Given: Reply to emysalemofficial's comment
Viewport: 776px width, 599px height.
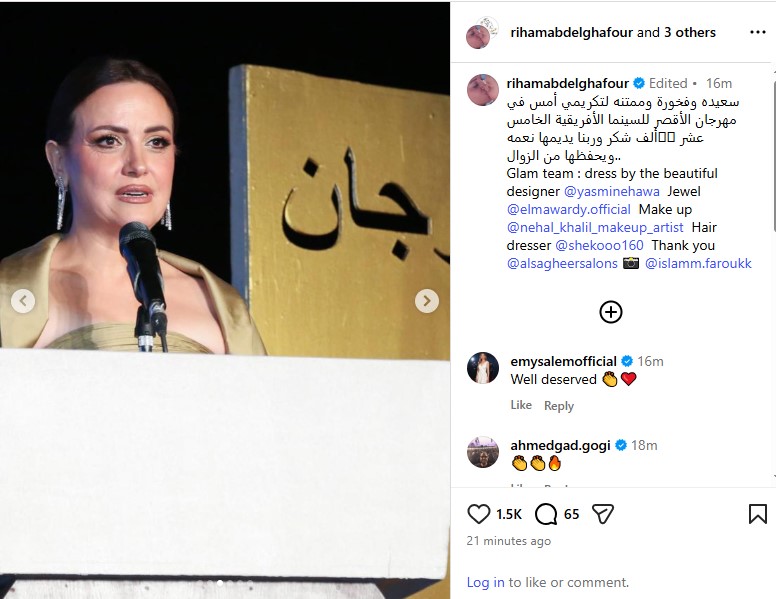Looking at the screenshot, I should point(559,406).
